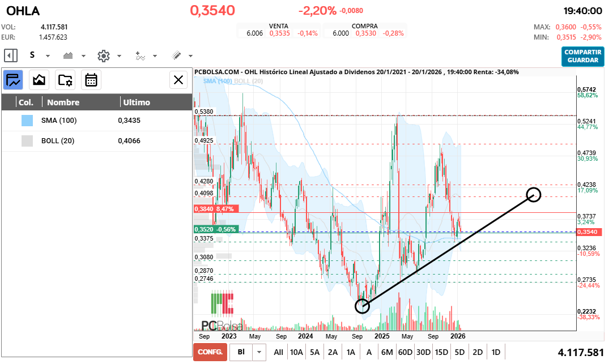Click the blue color swatch for SMA (100)
The width and height of the screenshot is (613, 364).
[26, 120]
